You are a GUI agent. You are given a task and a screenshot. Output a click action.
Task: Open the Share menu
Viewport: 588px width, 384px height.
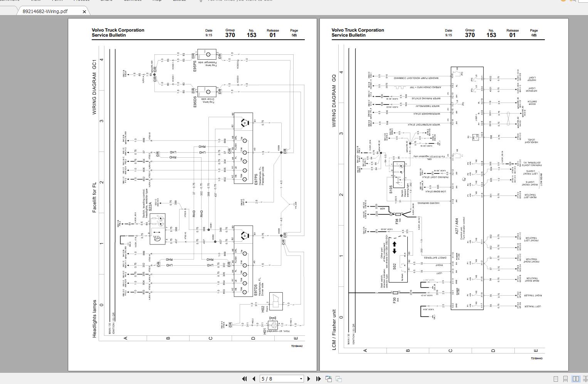pos(106,2)
